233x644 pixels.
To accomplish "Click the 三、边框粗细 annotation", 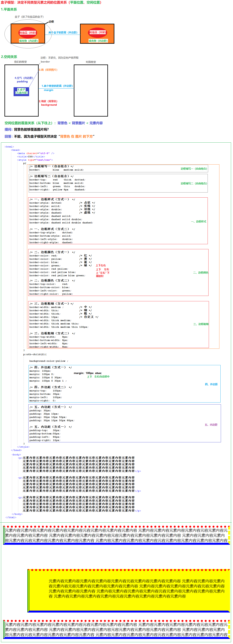I will [x=201, y=324].
